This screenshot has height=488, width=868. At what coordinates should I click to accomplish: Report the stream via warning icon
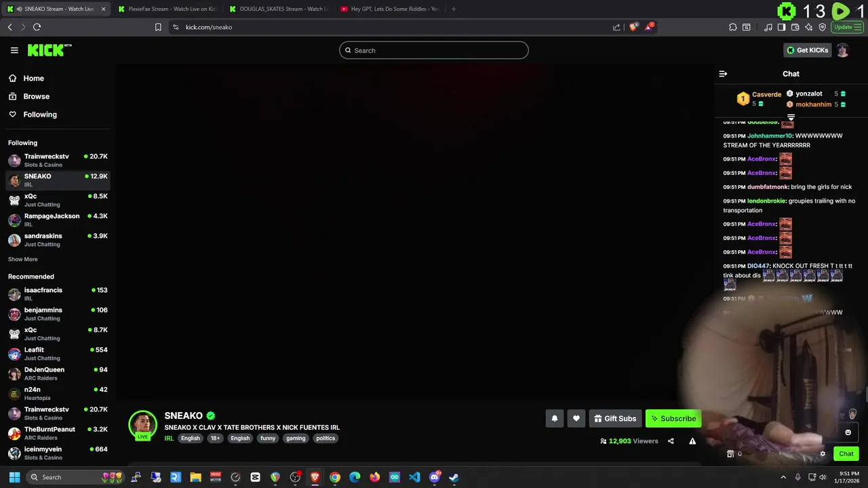tap(692, 441)
